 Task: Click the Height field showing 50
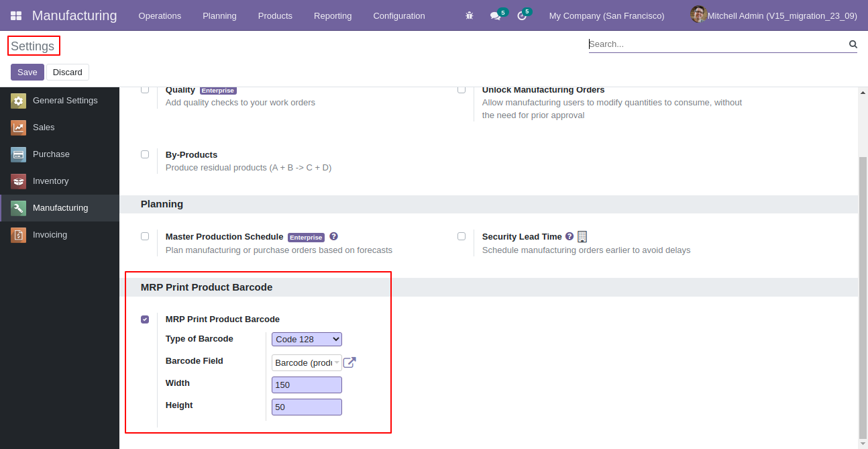point(307,407)
